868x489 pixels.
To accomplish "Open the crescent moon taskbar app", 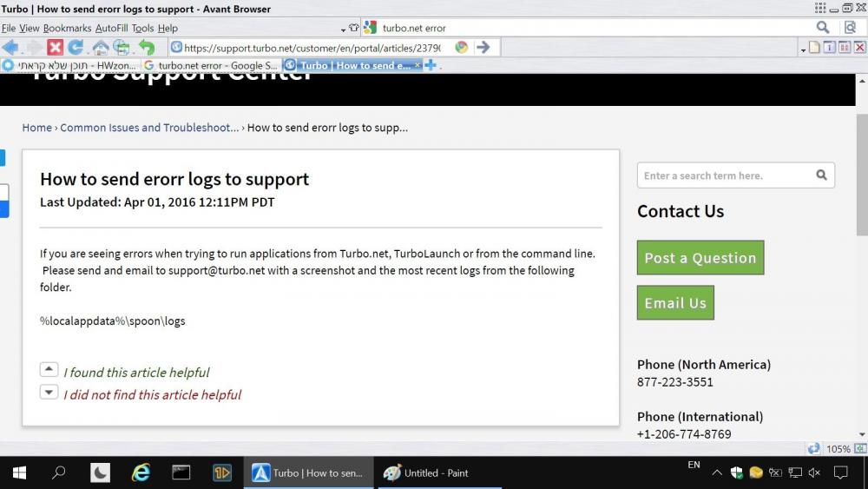I will click(x=100, y=473).
